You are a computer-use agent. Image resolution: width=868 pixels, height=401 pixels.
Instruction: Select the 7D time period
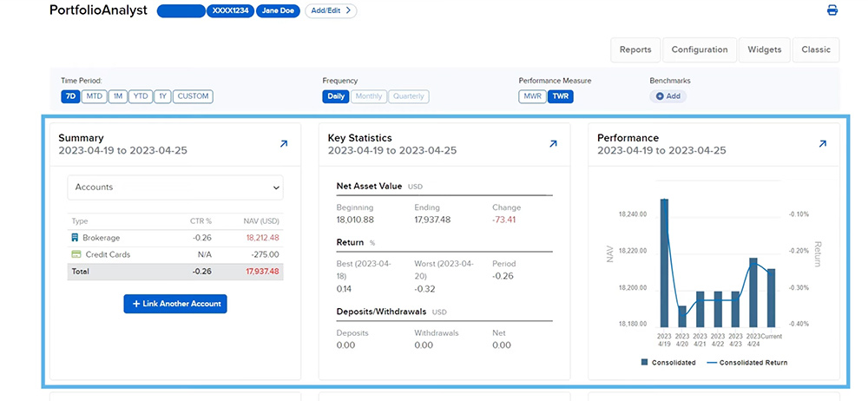point(70,96)
